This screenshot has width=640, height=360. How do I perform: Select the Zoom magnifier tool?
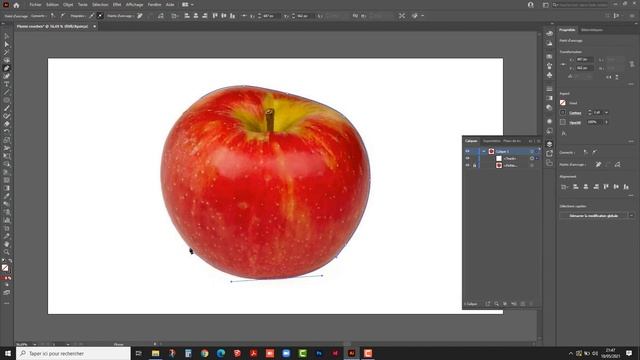7,252
